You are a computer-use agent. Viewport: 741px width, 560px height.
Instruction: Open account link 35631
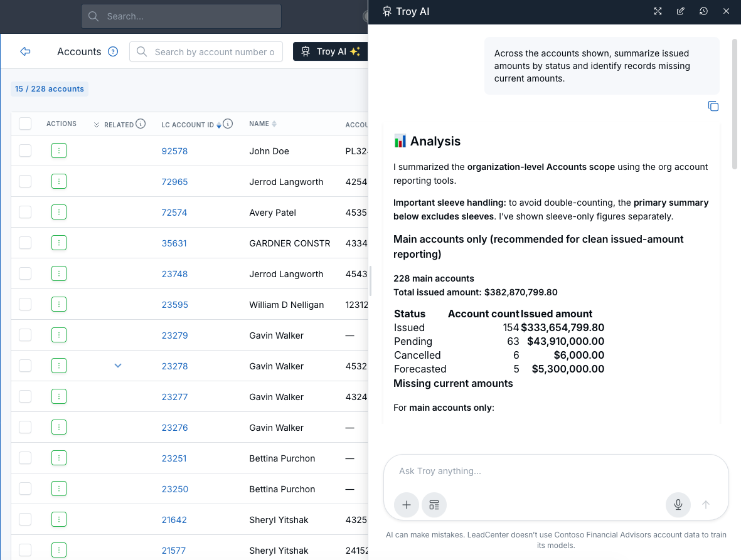pyautogui.click(x=174, y=243)
